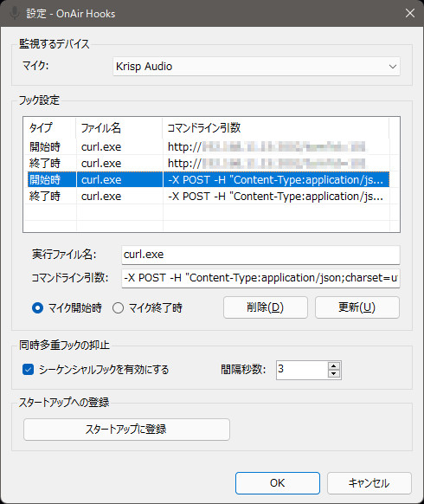Image resolution: width=424 pixels, height=504 pixels.
Task: Click the 削除(D) button
Action: click(x=266, y=307)
